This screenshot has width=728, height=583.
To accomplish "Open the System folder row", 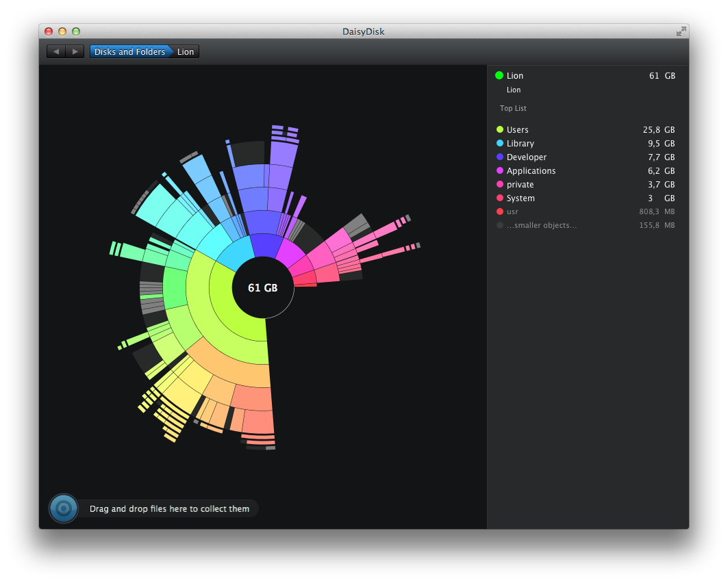I will 588,198.
